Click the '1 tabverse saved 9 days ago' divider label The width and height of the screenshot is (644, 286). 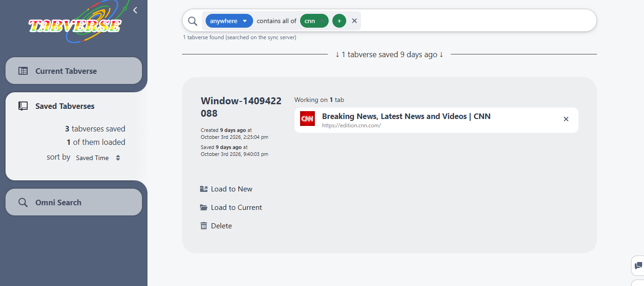[x=390, y=54]
